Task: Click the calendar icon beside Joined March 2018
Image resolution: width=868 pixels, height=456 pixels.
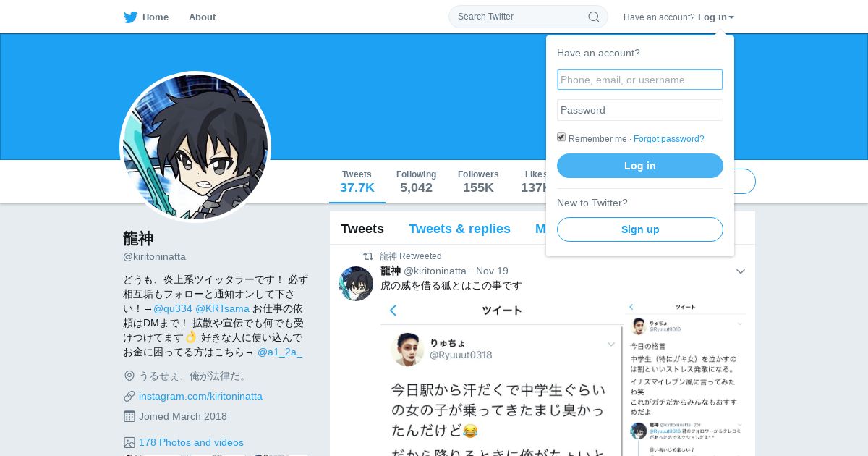Action: coord(129,416)
